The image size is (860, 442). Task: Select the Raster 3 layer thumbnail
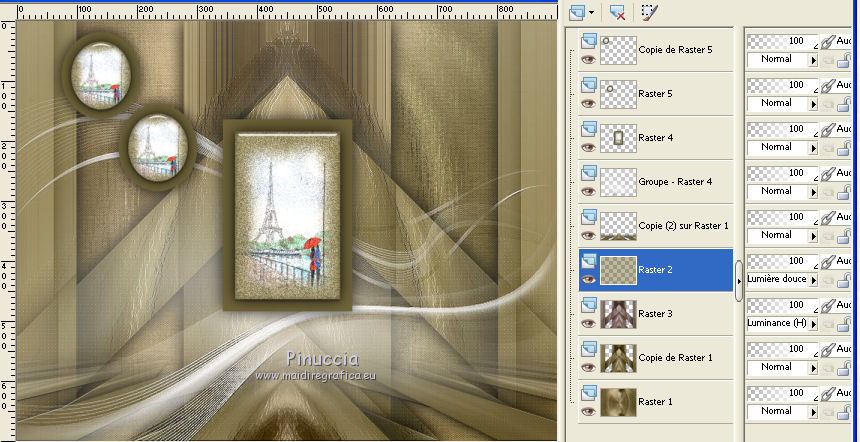click(x=618, y=314)
